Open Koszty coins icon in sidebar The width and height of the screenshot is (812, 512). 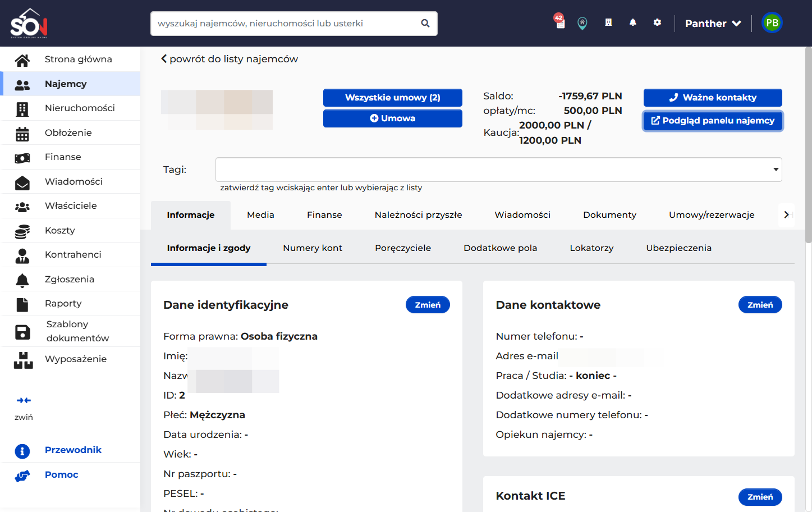tap(22, 231)
